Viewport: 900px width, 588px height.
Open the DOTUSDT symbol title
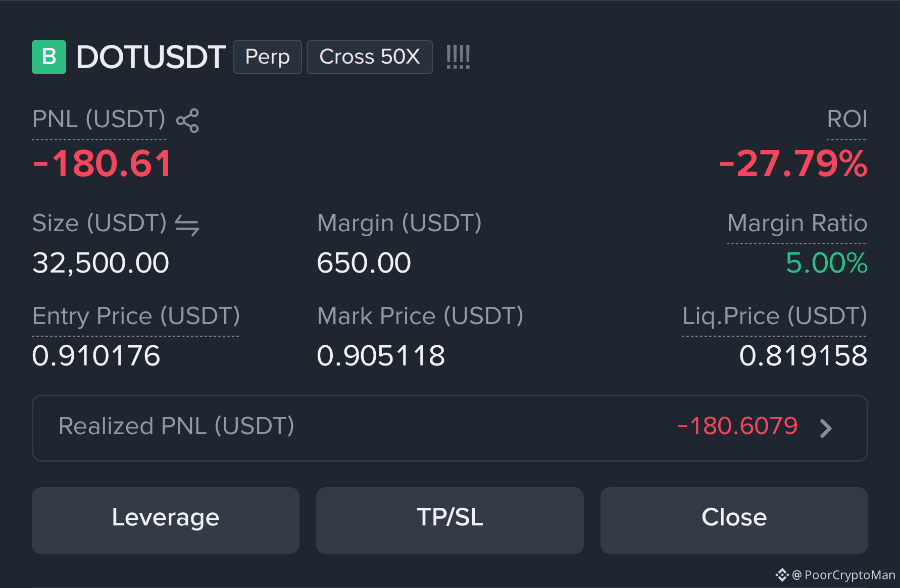coord(151,57)
